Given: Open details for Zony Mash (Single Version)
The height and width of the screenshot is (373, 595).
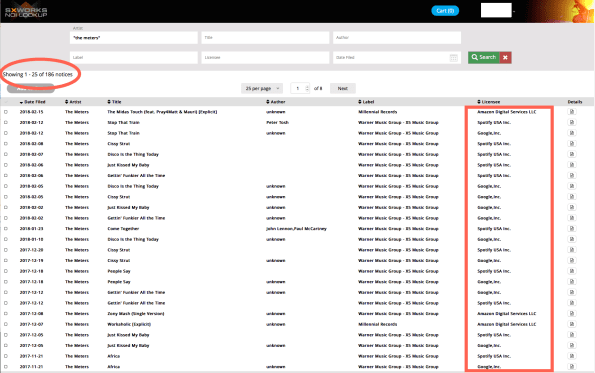Looking at the screenshot, I should point(571,313).
